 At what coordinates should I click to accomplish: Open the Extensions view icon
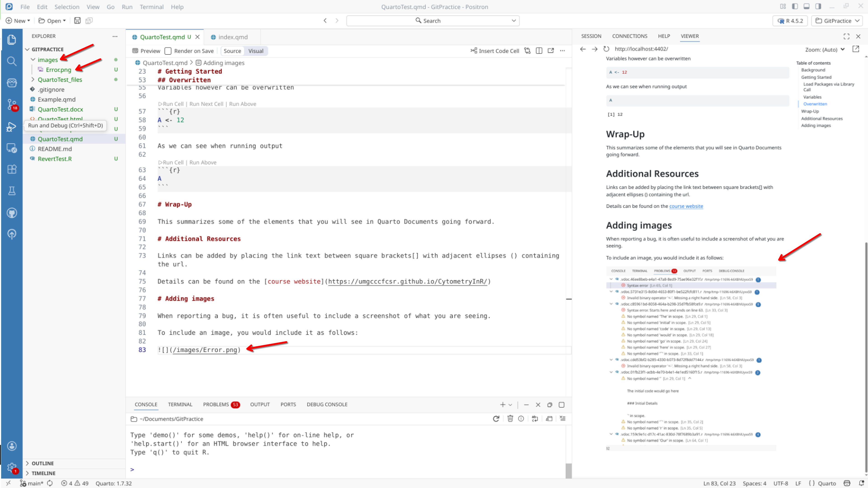12,169
